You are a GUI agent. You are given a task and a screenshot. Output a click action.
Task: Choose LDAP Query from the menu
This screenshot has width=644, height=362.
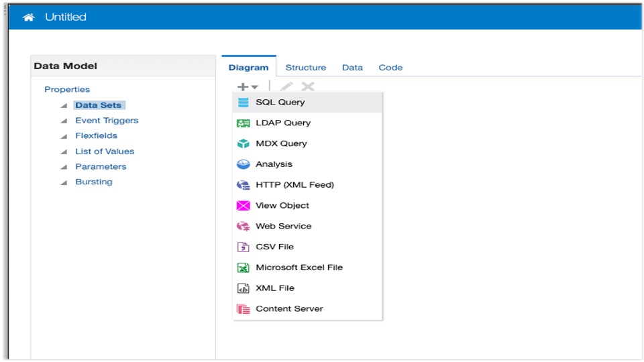coord(307,123)
